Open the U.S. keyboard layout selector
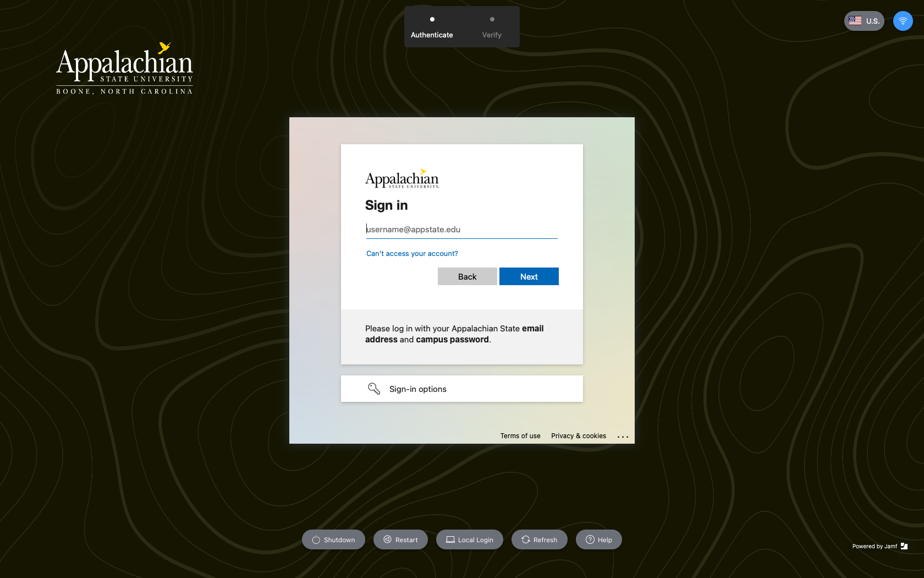Image resolution: width=924 pixels, height=578 pixels. tap(864, 21)
